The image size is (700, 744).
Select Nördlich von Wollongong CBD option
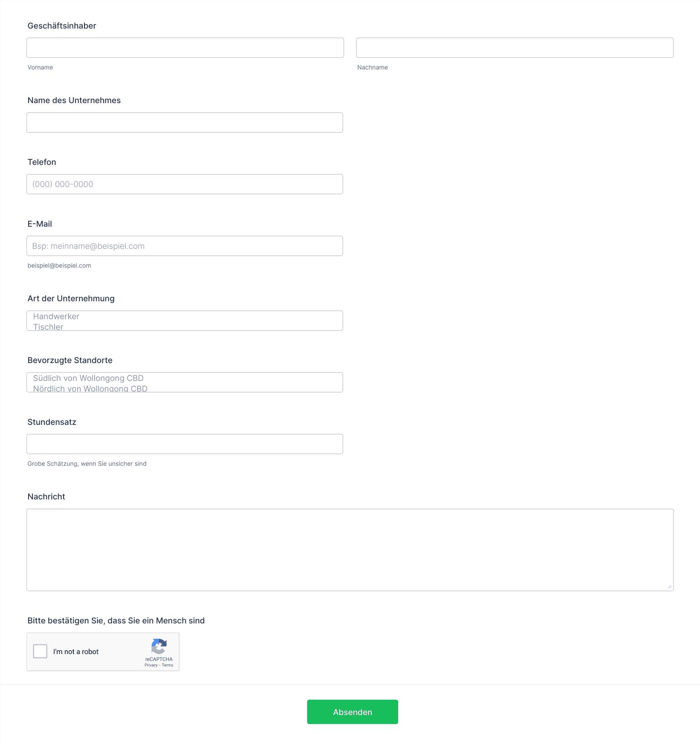click(x=90, y=388)
